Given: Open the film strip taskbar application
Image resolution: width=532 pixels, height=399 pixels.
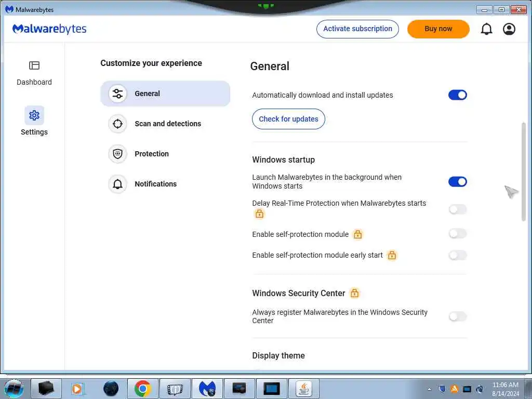Looking at the screenshot, I should [x=175, y=389].
